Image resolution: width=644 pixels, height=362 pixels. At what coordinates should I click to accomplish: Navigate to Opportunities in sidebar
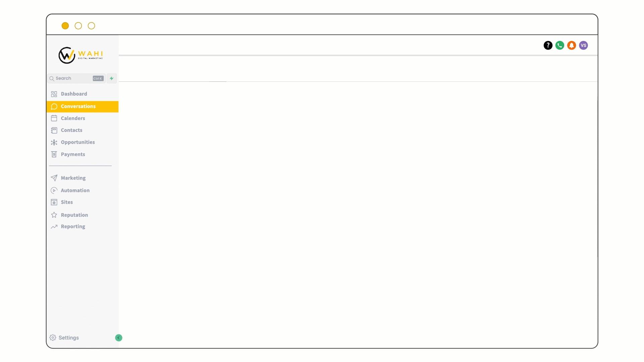coord(78,142)
